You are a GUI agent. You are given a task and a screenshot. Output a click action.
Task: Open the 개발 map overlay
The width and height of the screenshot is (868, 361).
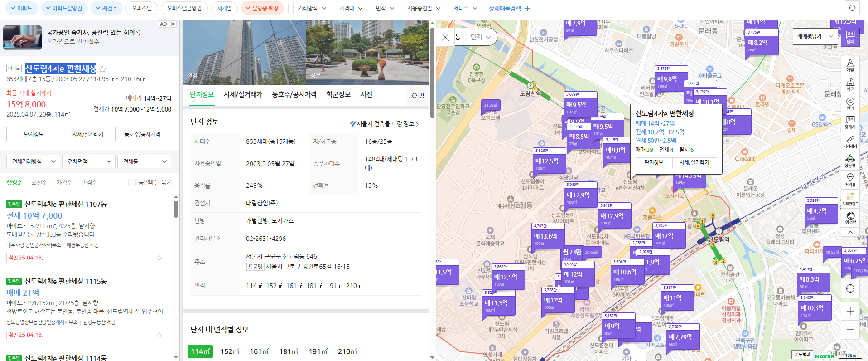[850, 65]
